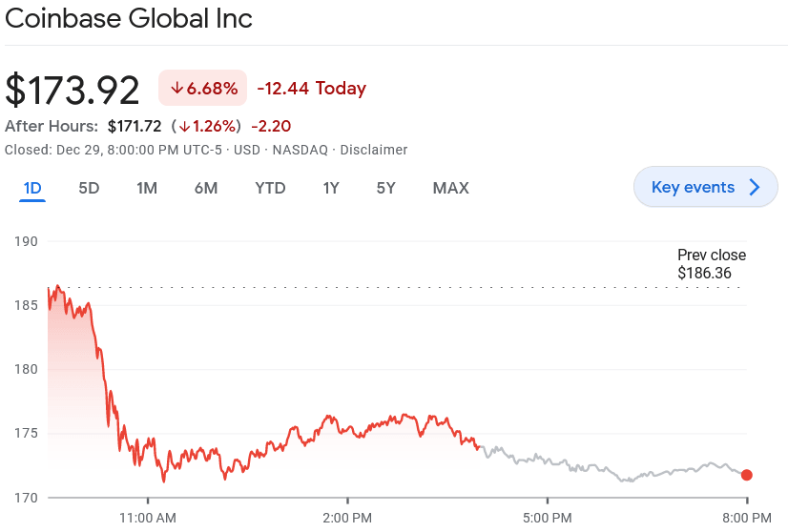Image resolution: width=788 pixels, height=532 pixels.
Task: Click the 2:00 PM axis label
Action: [347, 517]
